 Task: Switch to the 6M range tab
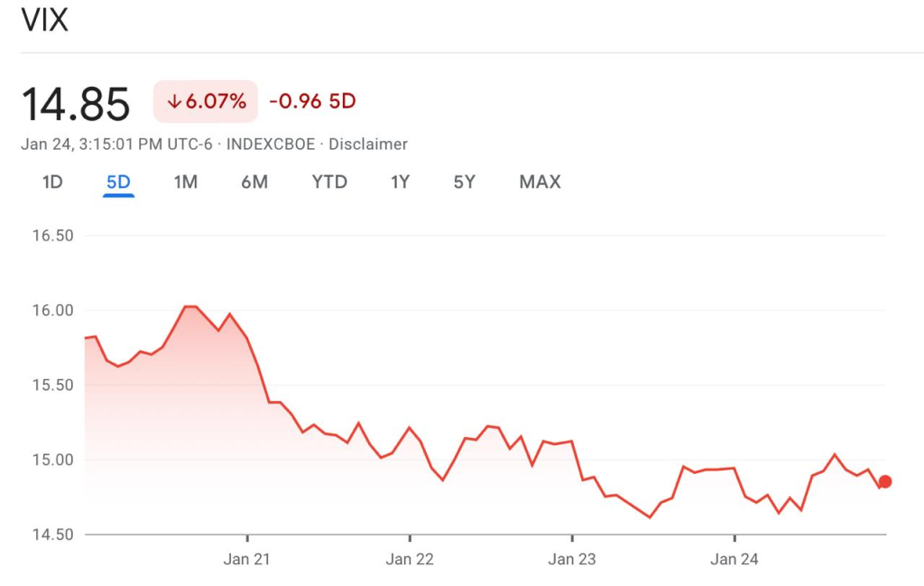254,181
